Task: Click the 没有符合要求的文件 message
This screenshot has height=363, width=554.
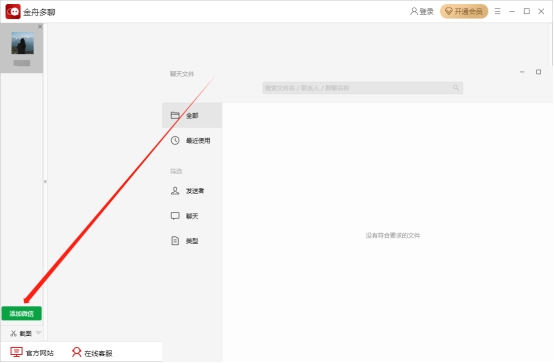Action: coord(393,235)
